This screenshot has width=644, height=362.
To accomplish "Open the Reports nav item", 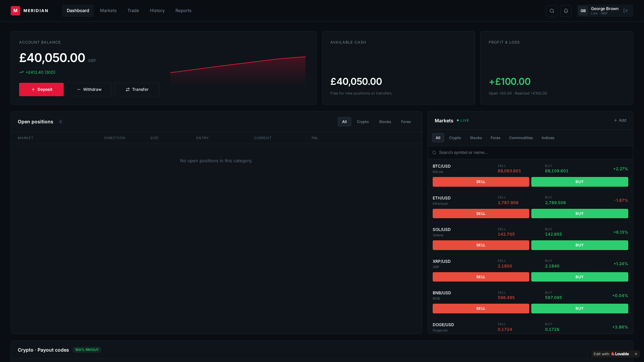I will [x=183, y=11].
